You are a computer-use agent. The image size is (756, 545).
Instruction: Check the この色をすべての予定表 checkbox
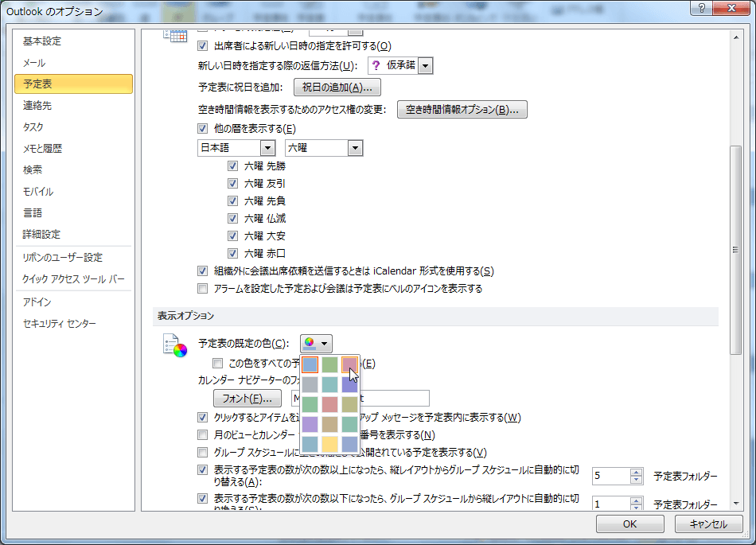217,364
